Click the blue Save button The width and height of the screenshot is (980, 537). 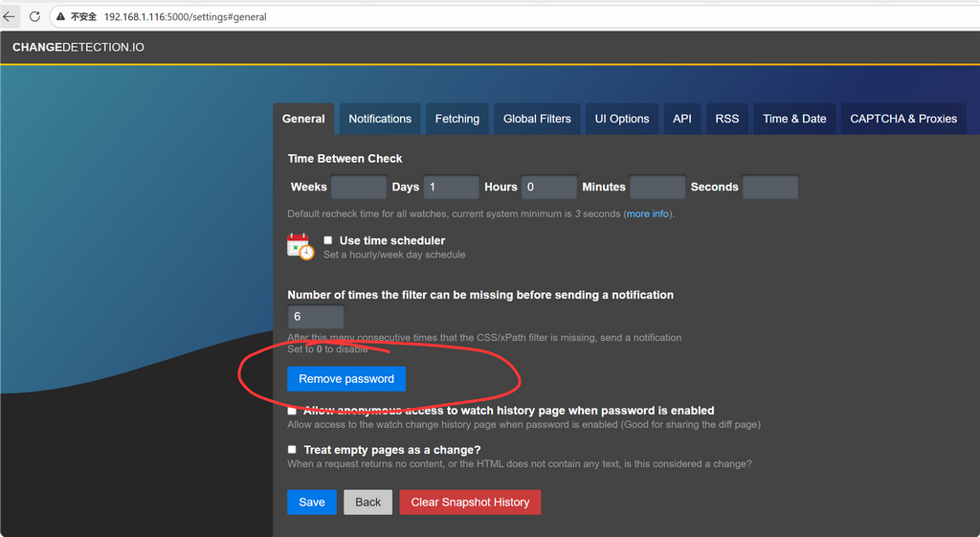pos(312,502)
